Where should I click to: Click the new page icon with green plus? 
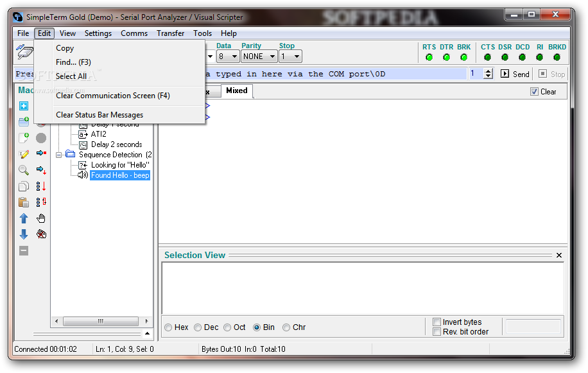coord(24,137)
